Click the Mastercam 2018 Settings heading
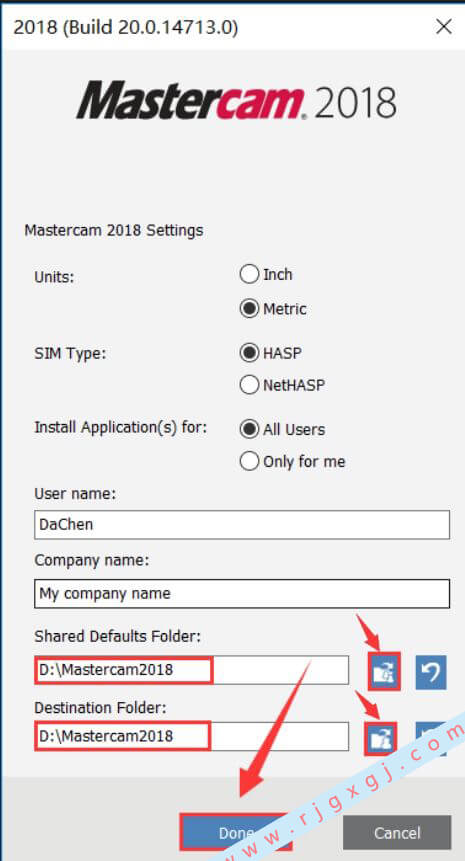Viewport: 465px width, 861px height. click(x=114, y=230)
